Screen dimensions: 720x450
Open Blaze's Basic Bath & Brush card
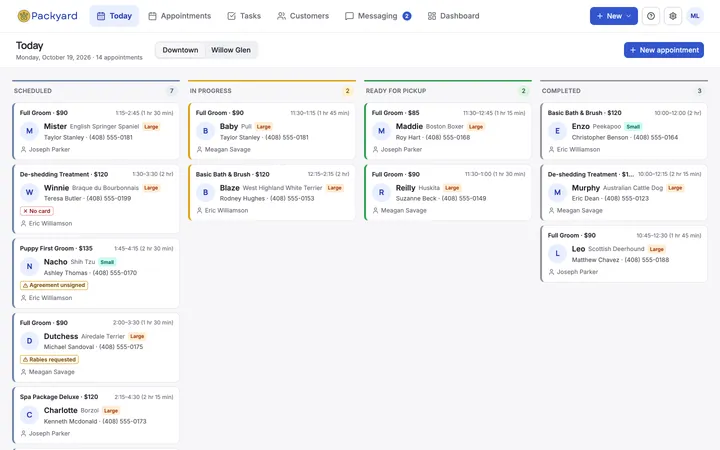[272, 192]
